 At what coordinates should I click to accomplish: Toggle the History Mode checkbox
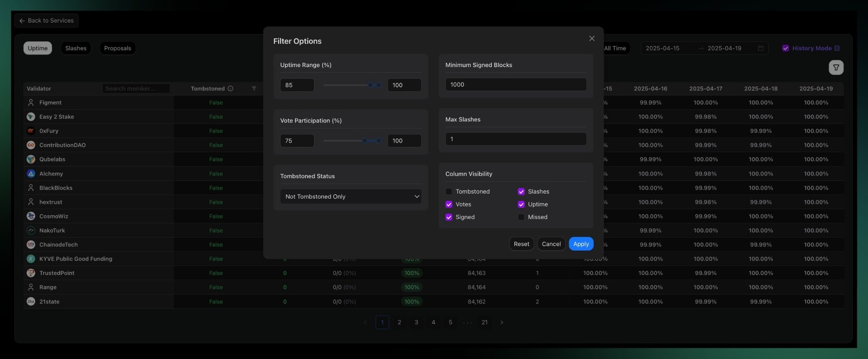(786, 48)
